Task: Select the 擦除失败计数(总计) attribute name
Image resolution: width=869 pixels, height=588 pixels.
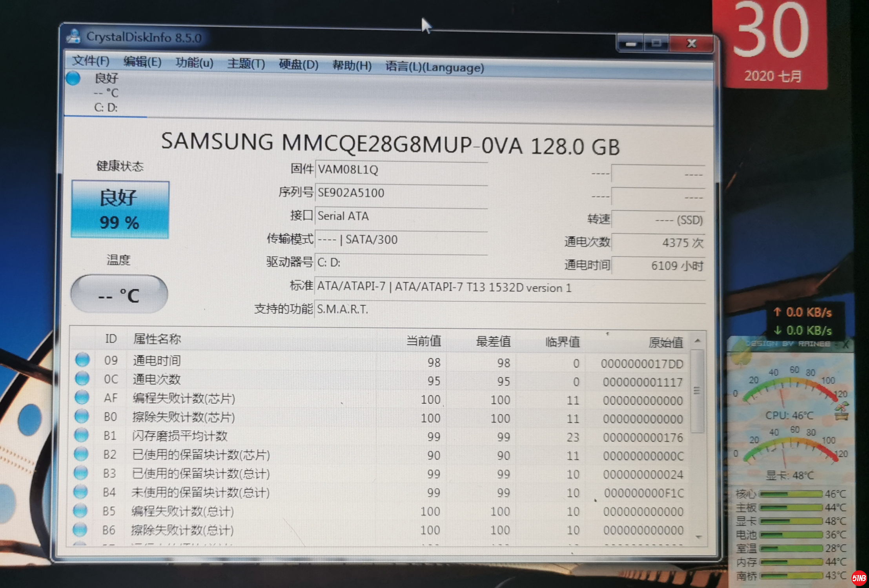Action: click(182, 530)
